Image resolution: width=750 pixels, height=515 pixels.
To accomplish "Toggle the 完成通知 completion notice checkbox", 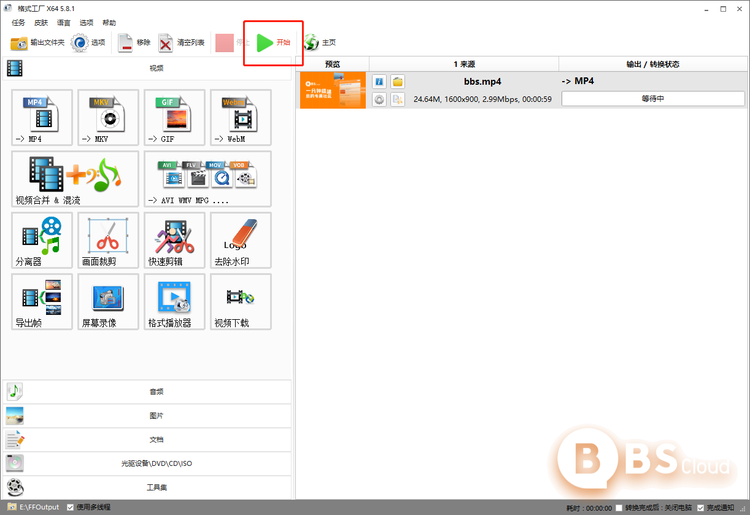I will pos(700,508).
